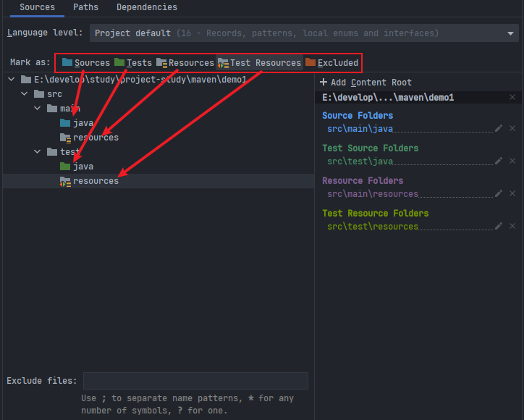Screen dimensions: 524x420
Task: Remove the demo1 content root entry
Action: (512, 97)
